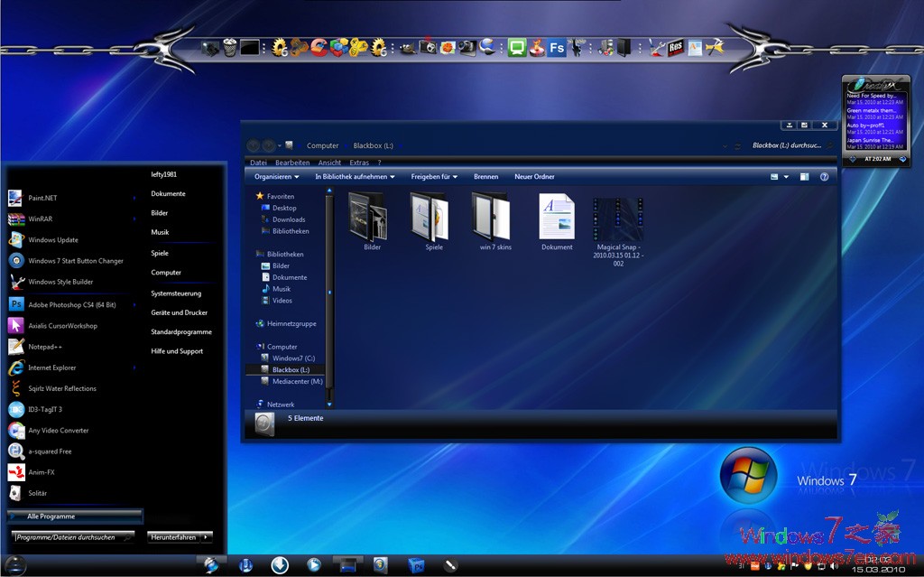Image resolution: width=924 pixels, height=577 pixels.
Task: Open the Fs application on the dock
Action: pyautogui.click(x=557, y=47)
